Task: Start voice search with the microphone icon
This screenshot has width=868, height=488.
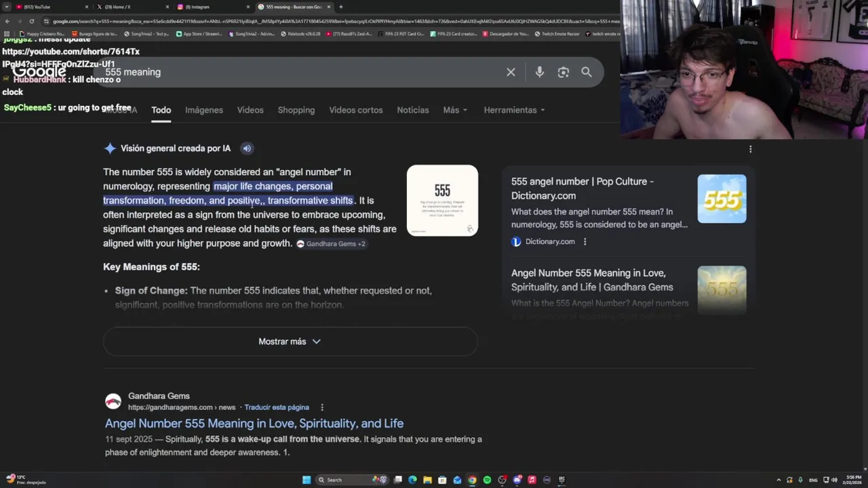Action: (540, 72)
